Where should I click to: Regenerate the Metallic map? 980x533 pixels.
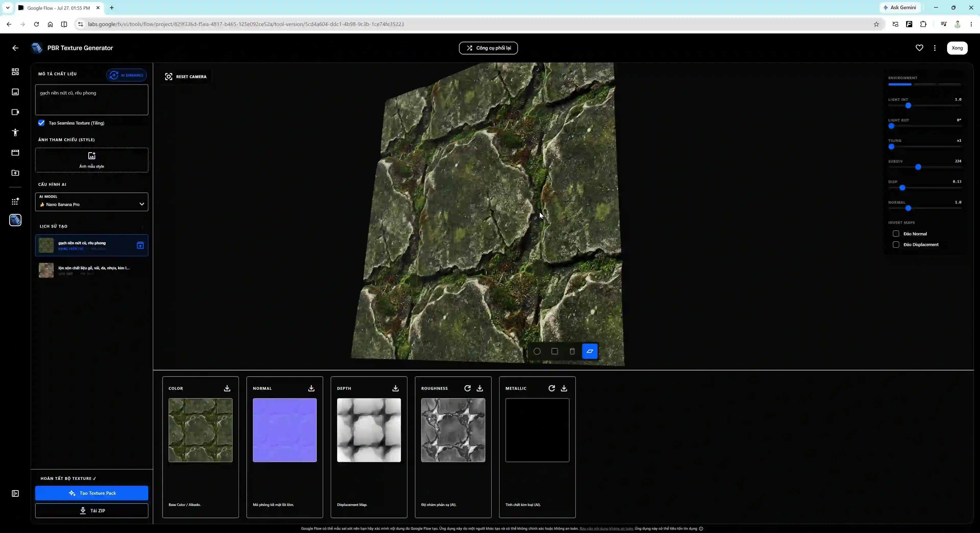552,388
